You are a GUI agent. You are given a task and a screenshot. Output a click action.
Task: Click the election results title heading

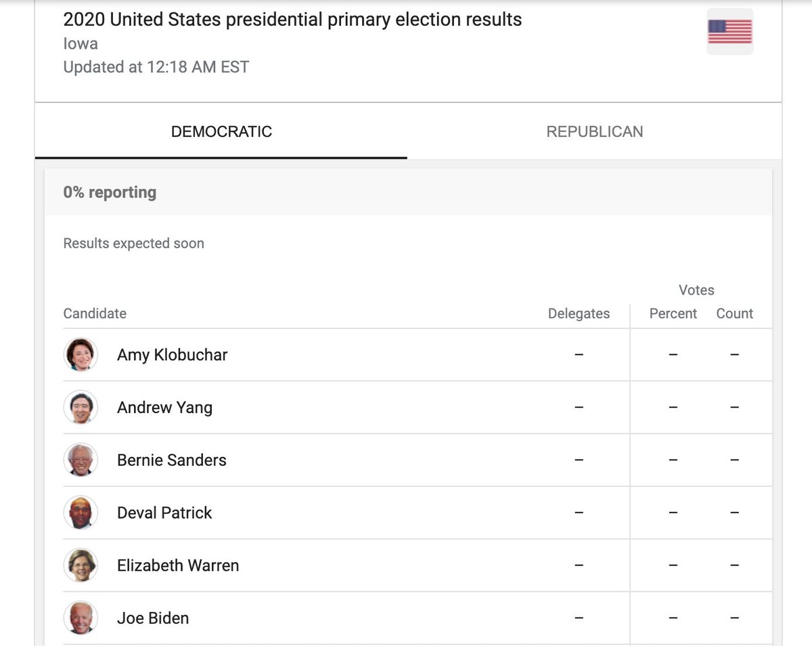click(x=292, y=20)
